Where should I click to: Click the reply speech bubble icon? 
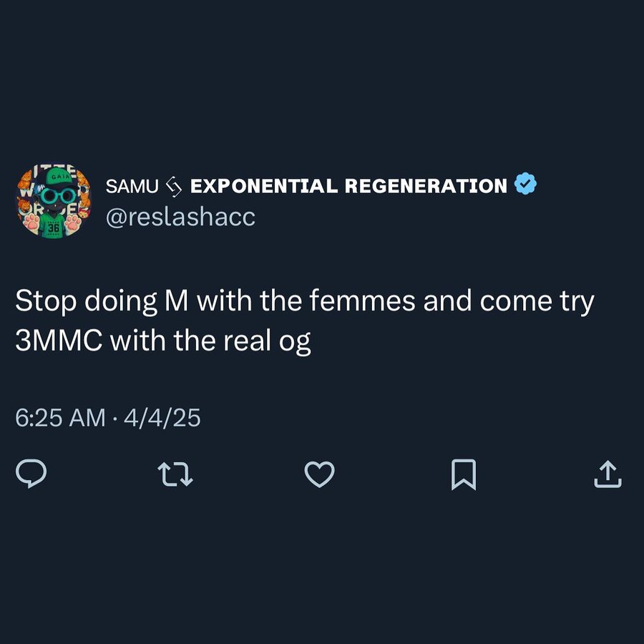31,474
